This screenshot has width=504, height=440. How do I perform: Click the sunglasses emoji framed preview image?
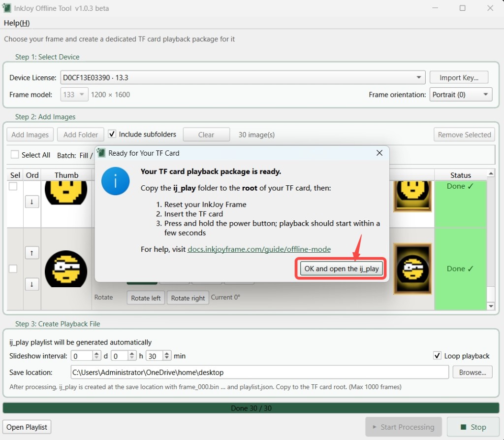point(412,269)
